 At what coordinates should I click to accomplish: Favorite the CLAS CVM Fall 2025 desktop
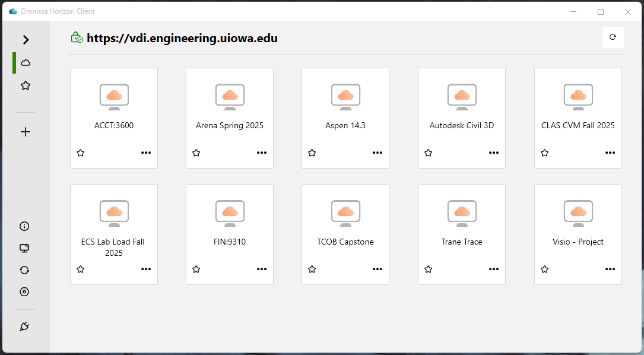pos(545,153)
